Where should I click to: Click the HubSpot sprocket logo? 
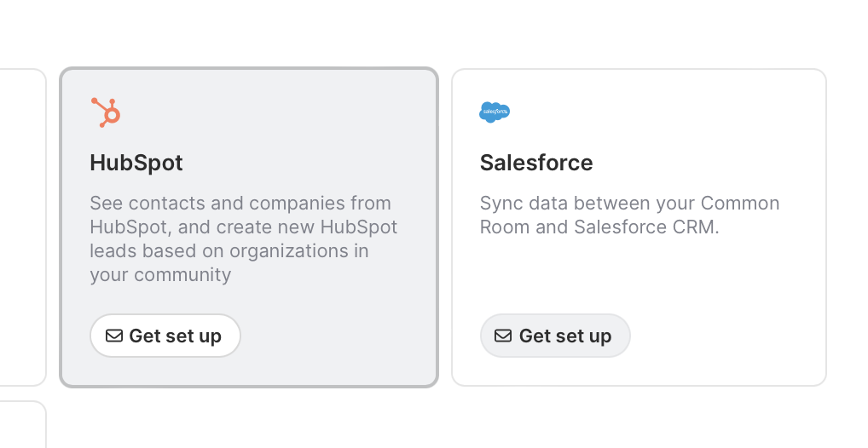[106, 112]
